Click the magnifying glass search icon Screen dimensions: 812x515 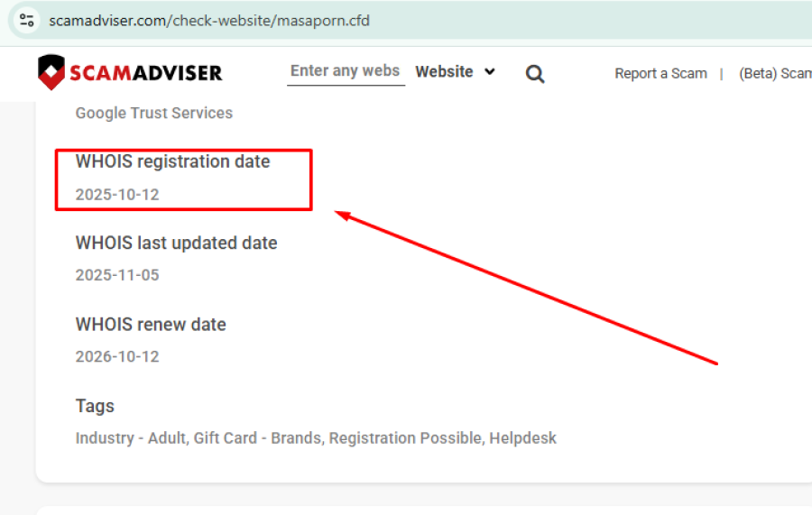[535, 73]
